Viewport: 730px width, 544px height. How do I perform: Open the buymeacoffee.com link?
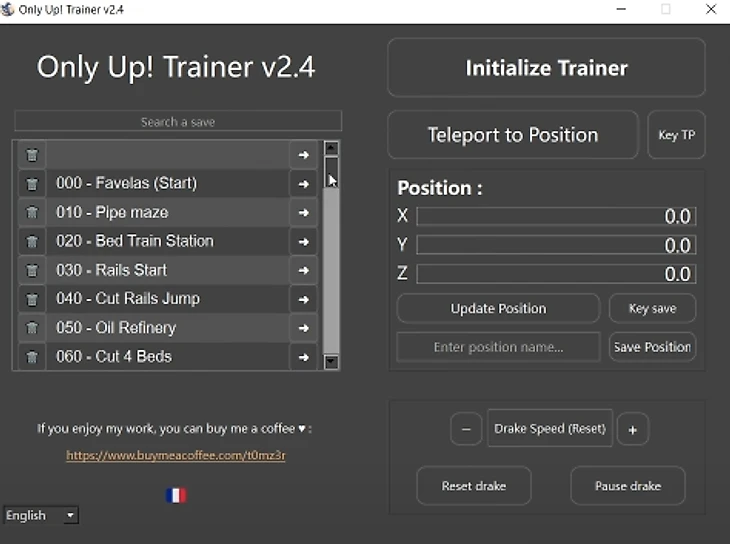tap(176, 455)
